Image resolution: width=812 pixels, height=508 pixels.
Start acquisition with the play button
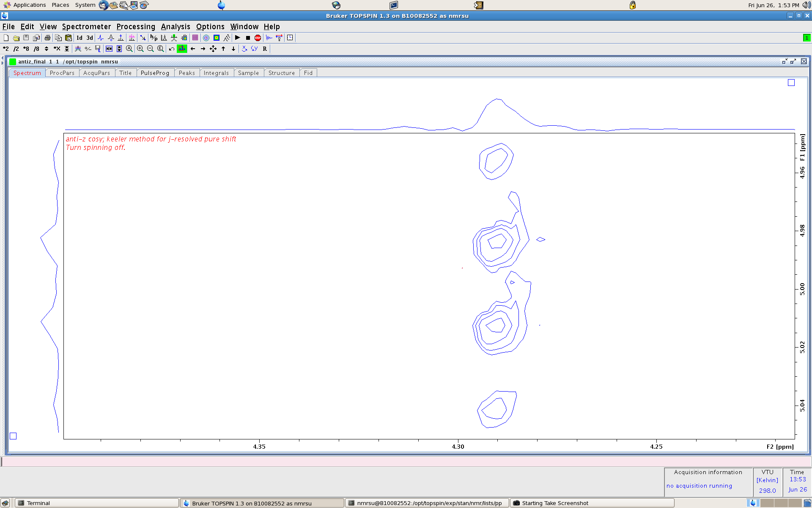click(x=238, y=38)
